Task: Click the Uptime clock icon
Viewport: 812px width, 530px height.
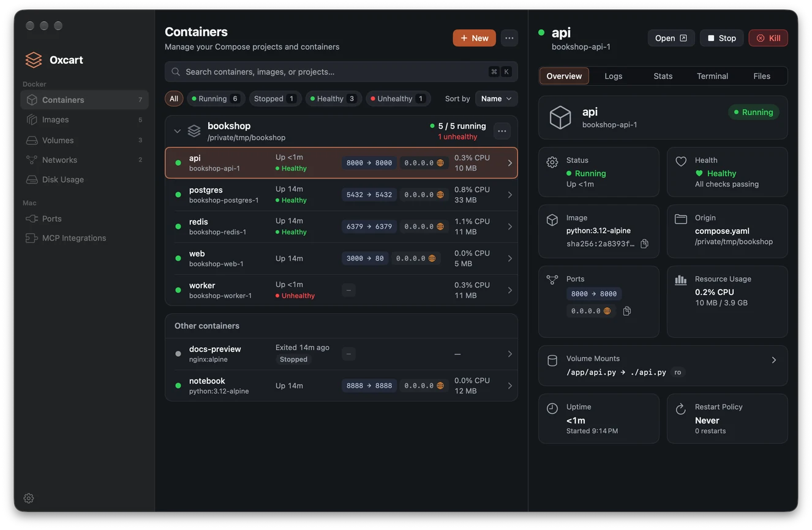Action: coord(552,408)
